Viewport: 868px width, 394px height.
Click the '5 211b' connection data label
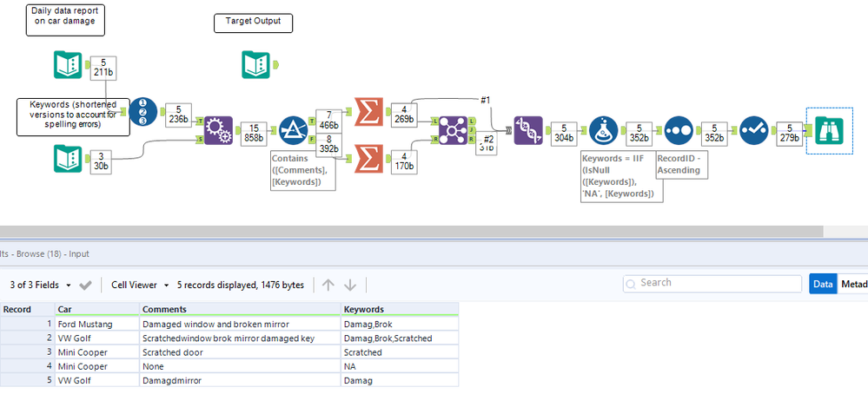104,68
